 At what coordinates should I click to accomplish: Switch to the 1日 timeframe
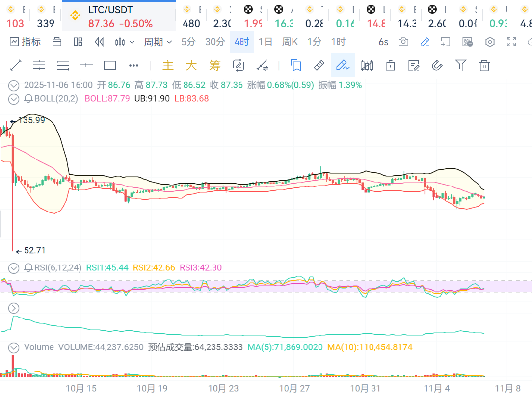pos(265,42)
